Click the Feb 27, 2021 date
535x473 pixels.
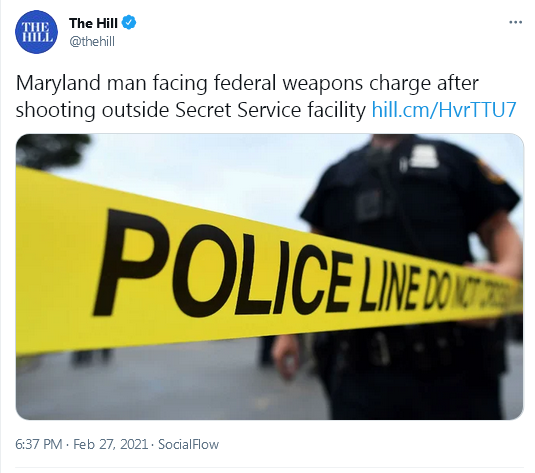pos(111,444)
